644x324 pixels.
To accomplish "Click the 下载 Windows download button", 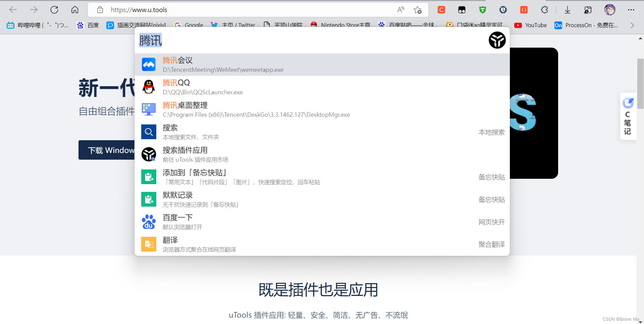I will (x=107, y=150).
